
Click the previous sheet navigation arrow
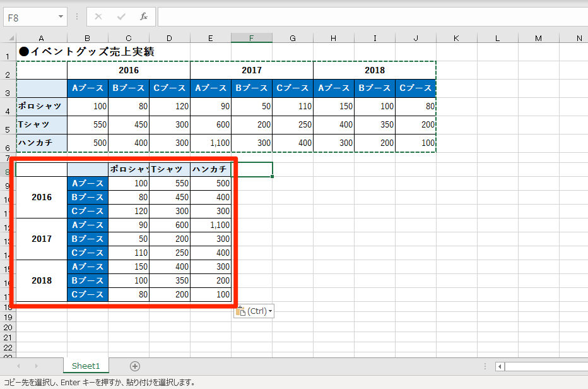tap(18, 366)
